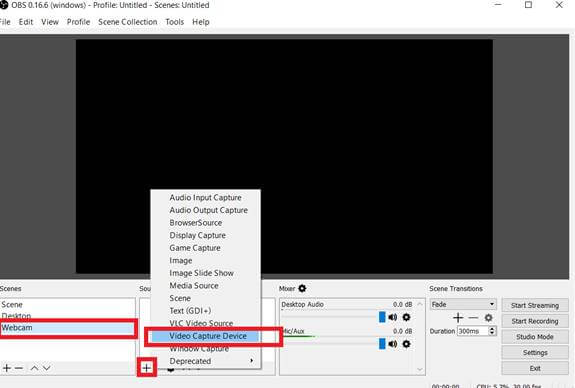Open Desktop Audio gear settings
The image size is (575, 388).
[406, 317]
